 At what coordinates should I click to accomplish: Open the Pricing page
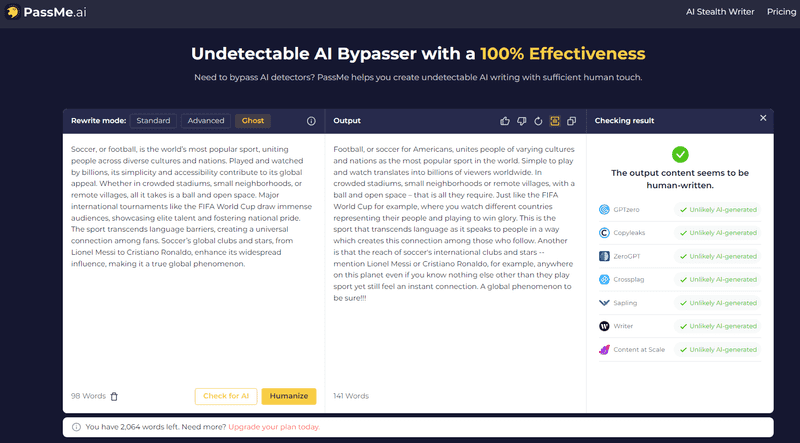781,12
